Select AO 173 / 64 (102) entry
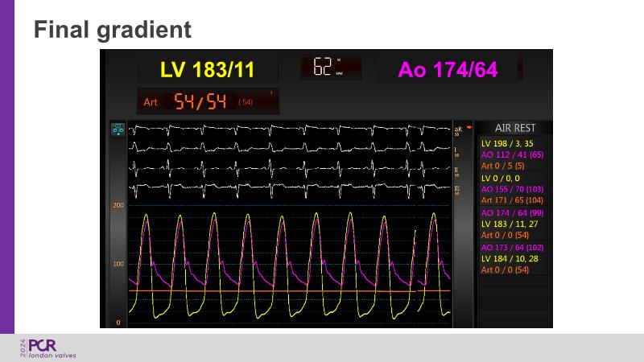644x362 pixels. tap(514, 247)
